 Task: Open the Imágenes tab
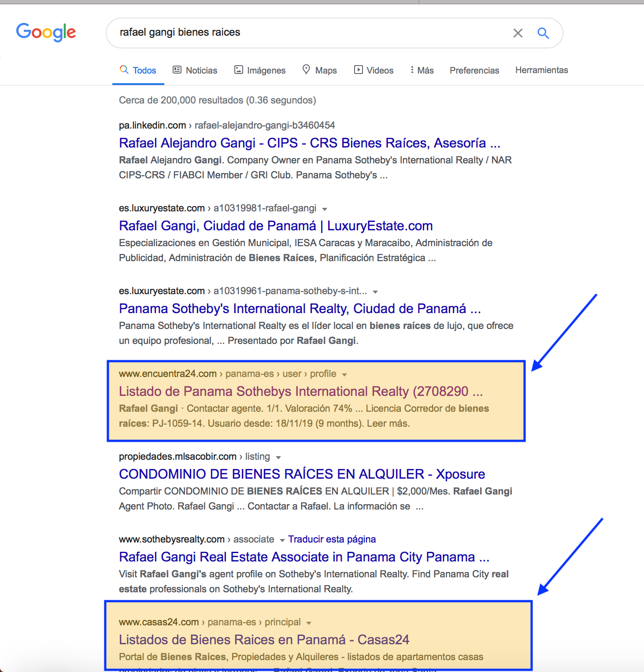point(260,70)
